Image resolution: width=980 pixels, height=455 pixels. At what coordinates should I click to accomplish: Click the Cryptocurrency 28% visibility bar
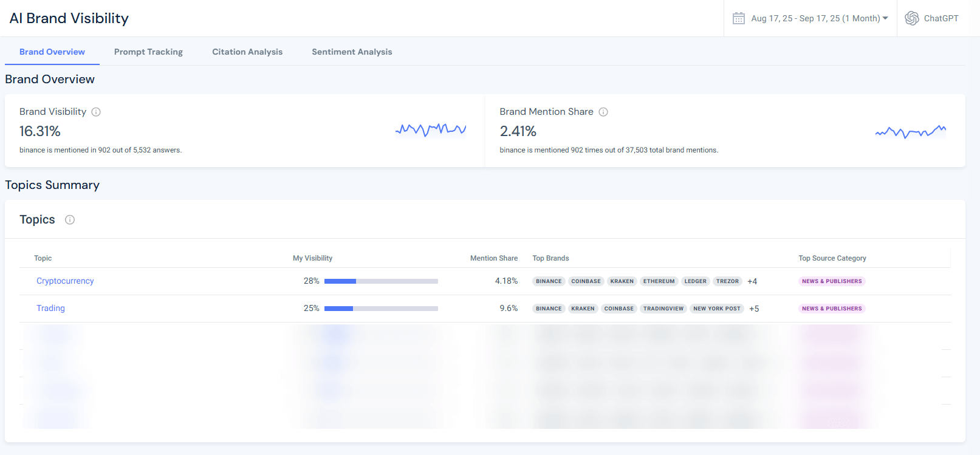381,281
